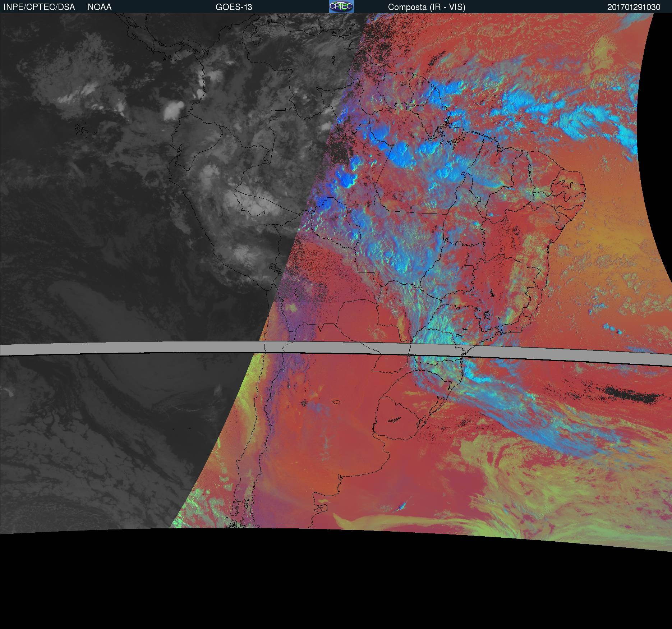Click the NOAA label in header
The image size is (672, 629).
coord(100,7)
